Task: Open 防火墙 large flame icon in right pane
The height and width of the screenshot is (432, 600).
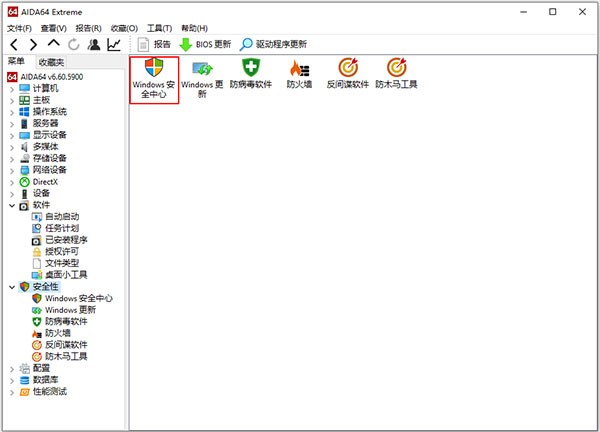Action: [299, 73]
